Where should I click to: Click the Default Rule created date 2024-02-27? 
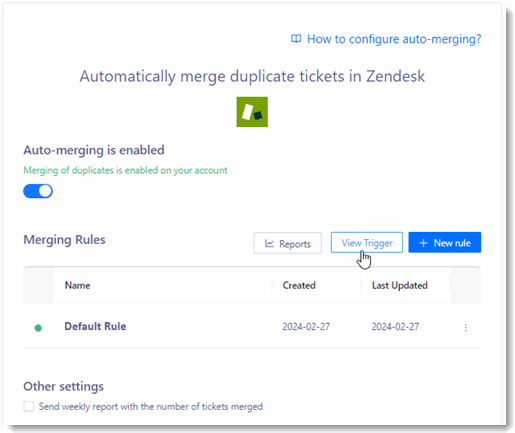(306, 326)
